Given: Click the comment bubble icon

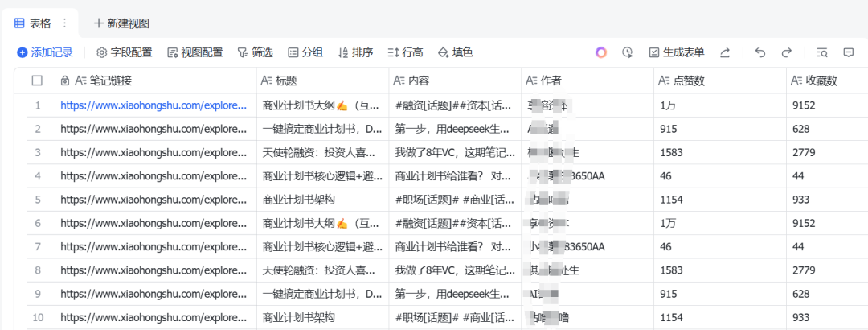Looking at the screenshot, I should tap(848, 52).
